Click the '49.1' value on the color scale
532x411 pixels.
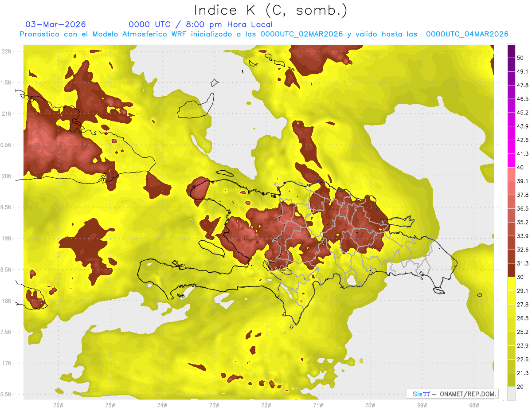pyautogui.click(x=523, y=71)
